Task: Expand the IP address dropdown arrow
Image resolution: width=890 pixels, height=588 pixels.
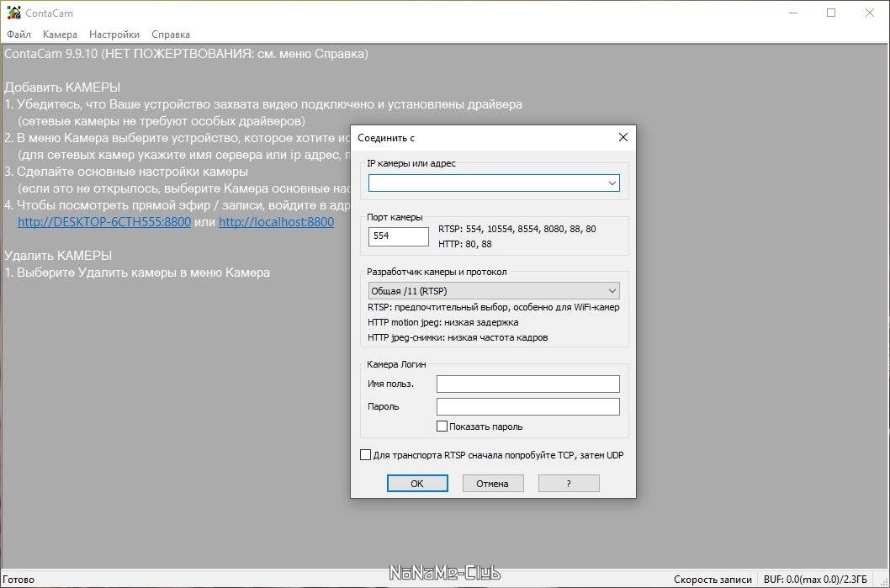Action: coord(612,183)
